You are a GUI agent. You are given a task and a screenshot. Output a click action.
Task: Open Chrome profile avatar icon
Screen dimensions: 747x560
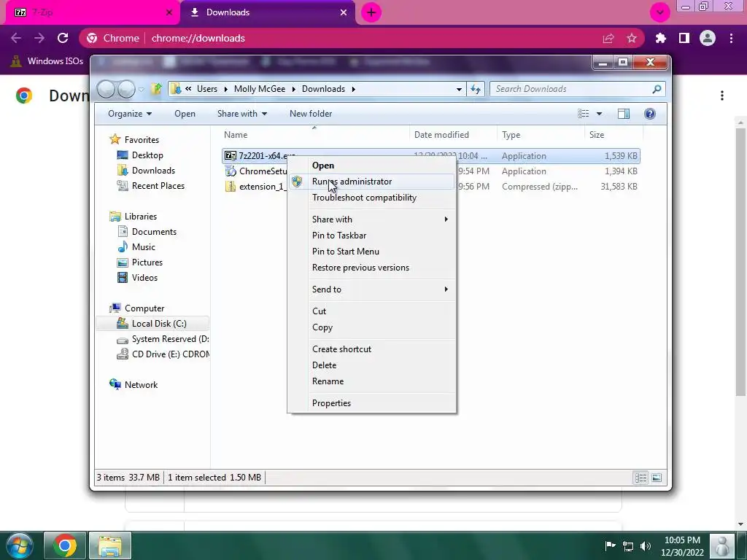point(708,38)
